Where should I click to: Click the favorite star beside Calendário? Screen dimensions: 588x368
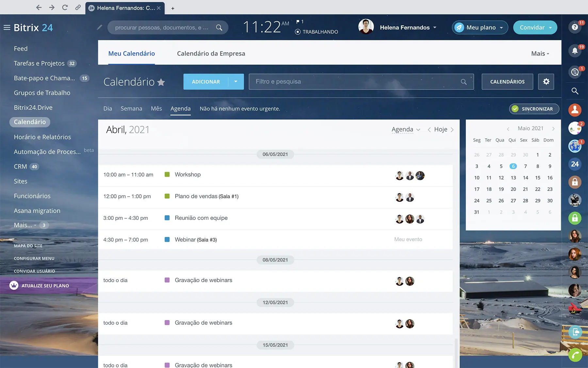click(x=161, y=82)
